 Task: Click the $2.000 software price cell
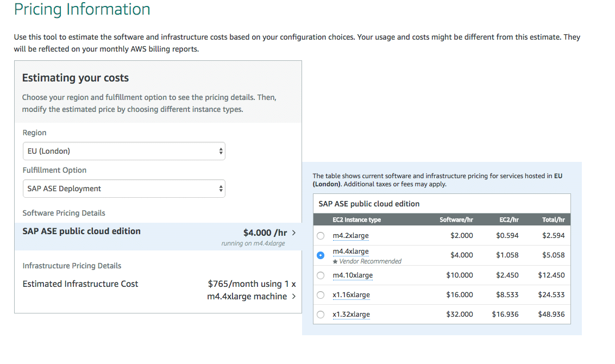(462, 235)
